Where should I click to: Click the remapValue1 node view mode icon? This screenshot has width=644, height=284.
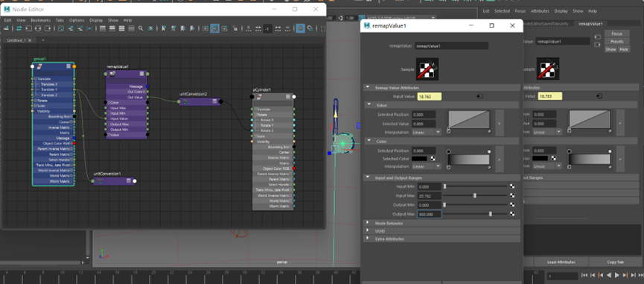click(x=141, y=74)
